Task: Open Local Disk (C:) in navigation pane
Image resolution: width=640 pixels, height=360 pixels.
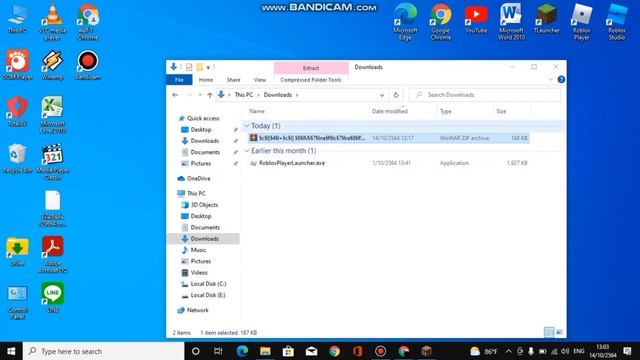Action: (208, 284)
